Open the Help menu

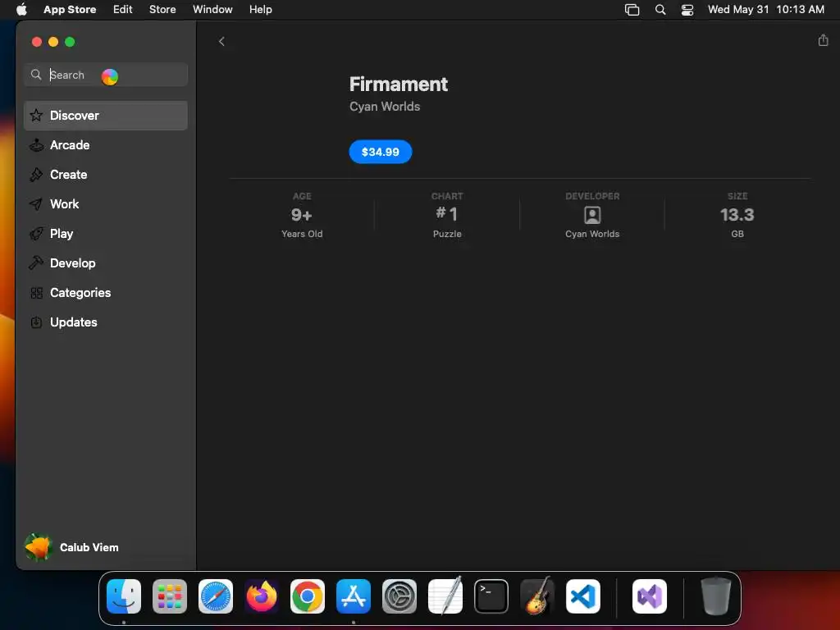260,9
